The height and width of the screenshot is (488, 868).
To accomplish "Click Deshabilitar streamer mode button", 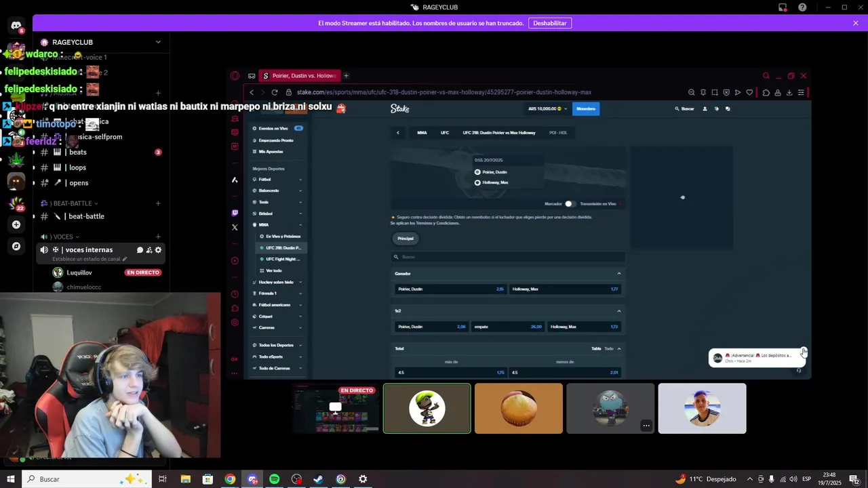I will click(x=550, y=23).
